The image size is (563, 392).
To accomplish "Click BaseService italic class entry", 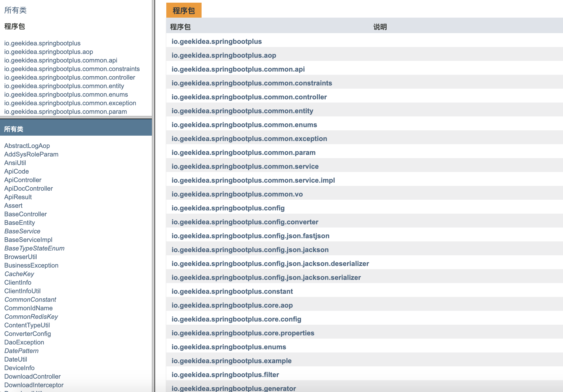I will (22, 231).
